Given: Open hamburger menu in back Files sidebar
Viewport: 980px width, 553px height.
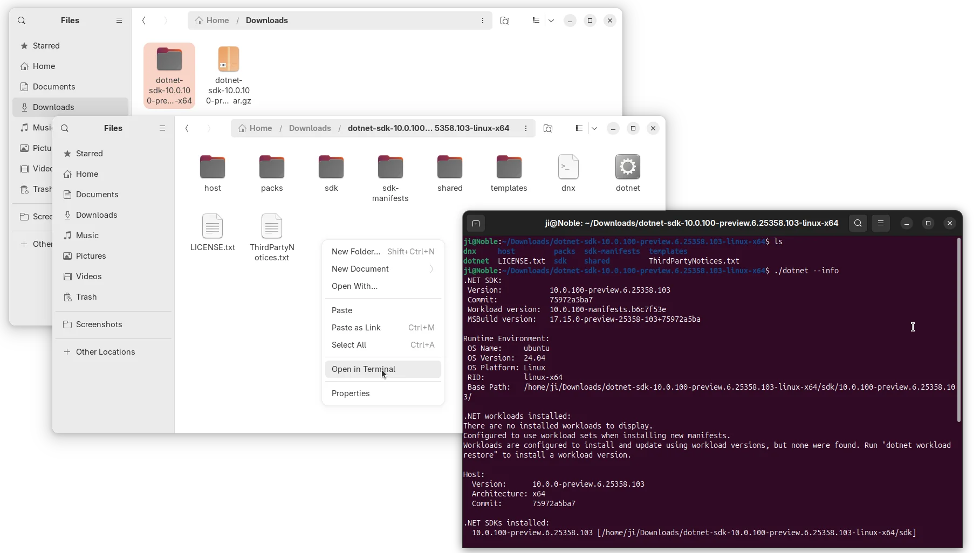Looking at the screenshot, I should tap(119, 20).
